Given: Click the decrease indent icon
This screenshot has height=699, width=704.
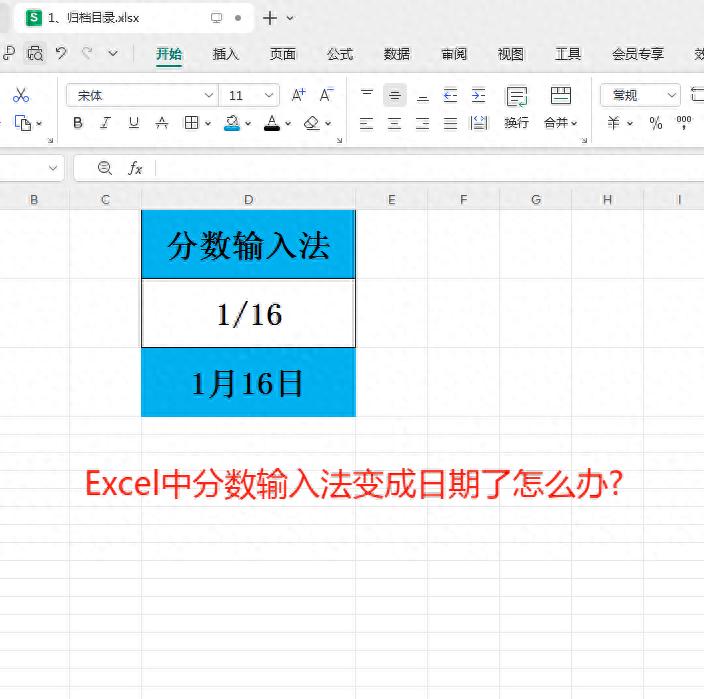Looking at the screenshot, I should [450, 95].
